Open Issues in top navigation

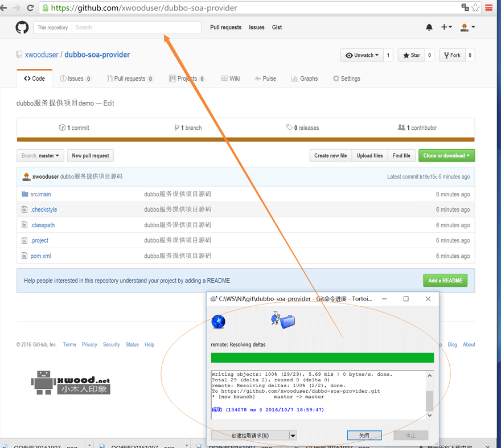[x=257, y=27]
